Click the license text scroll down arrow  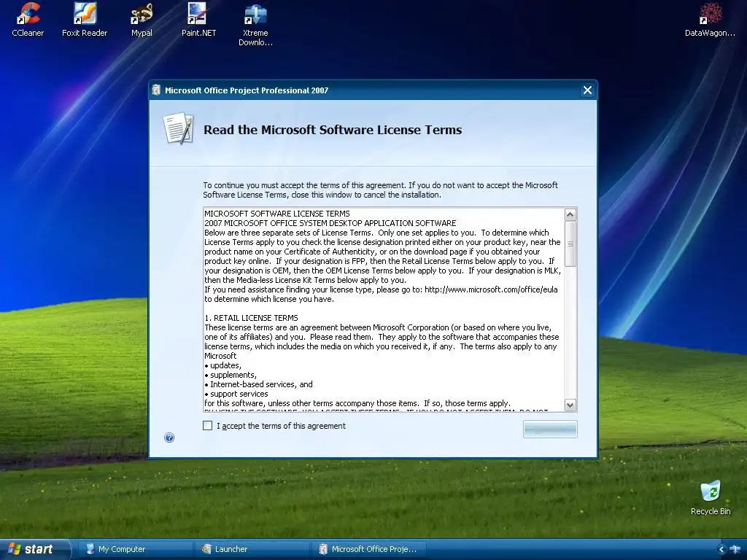[570, 405]
